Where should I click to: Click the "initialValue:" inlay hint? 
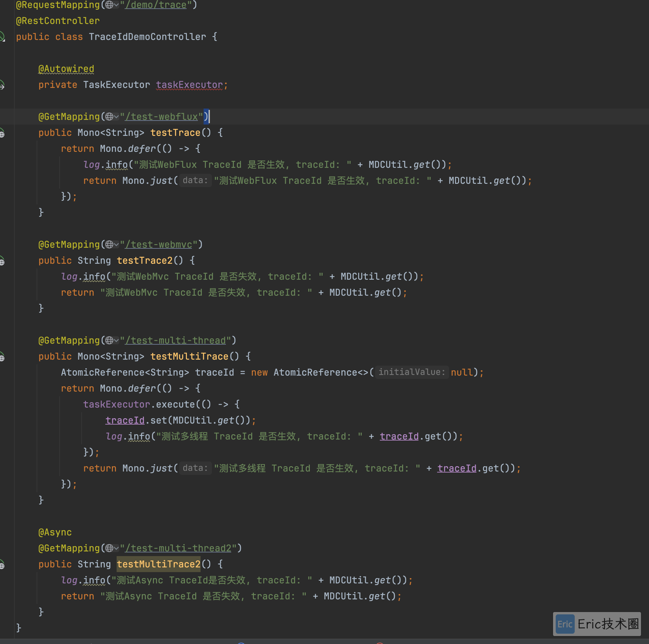tap(412, 372)
